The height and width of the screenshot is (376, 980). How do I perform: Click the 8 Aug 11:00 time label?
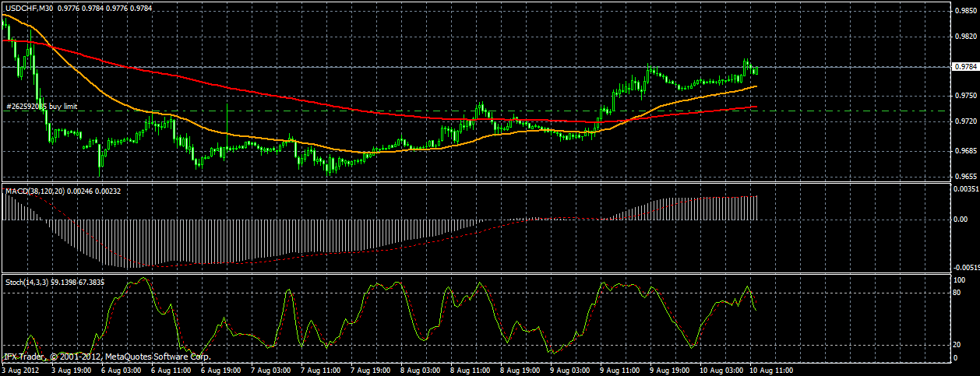[469, 371]
